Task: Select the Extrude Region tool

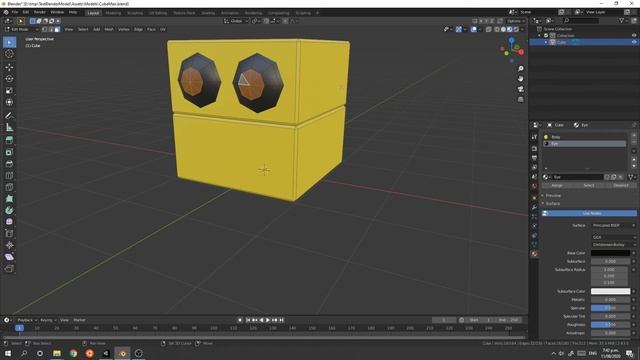Action: [9, 140]
